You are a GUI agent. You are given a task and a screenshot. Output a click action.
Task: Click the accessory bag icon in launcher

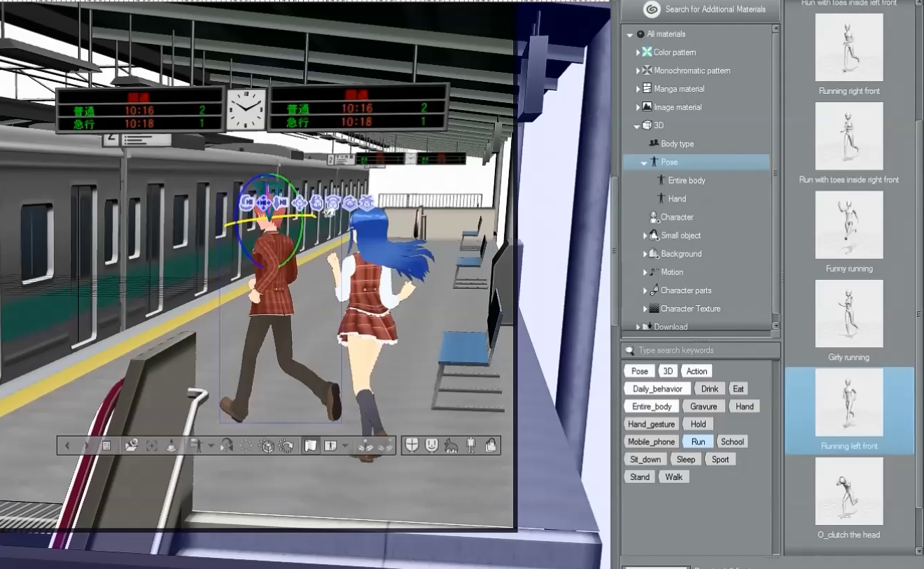[x=491, y=445]
